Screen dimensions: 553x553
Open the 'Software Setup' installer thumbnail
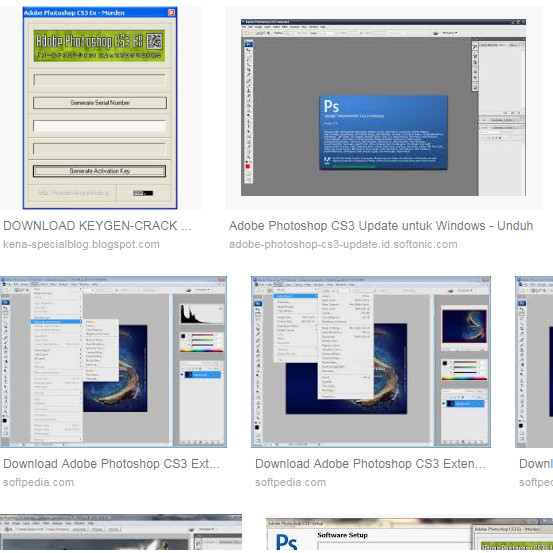pos(409,534)
